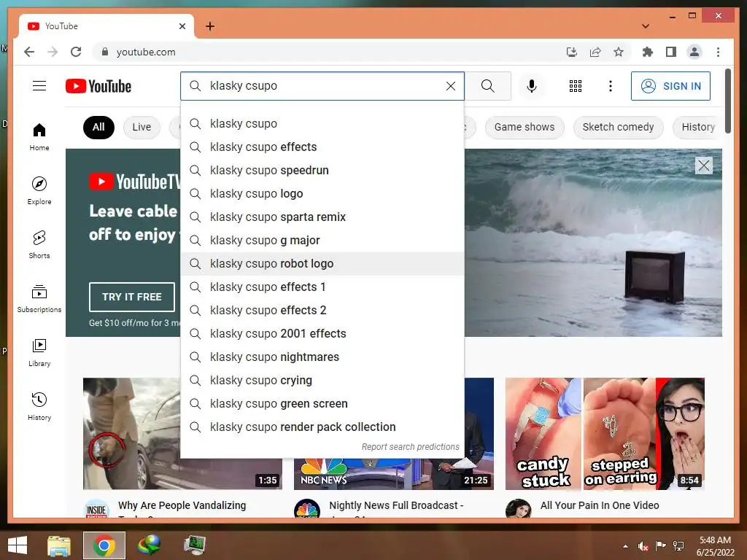
Task: Open Chrome profile avatar
Action: [694, 52]
